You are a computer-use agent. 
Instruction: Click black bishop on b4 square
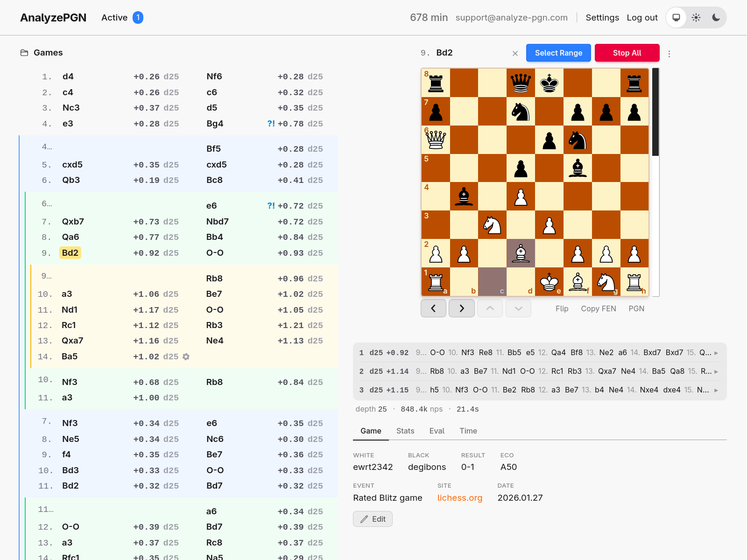click(464, 196)
